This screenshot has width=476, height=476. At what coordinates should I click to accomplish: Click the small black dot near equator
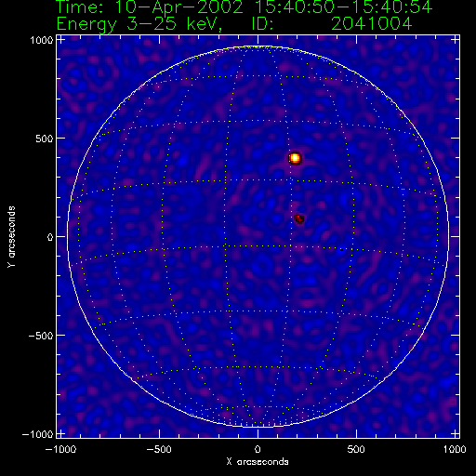pyautogui.click(x=341, y=249)
